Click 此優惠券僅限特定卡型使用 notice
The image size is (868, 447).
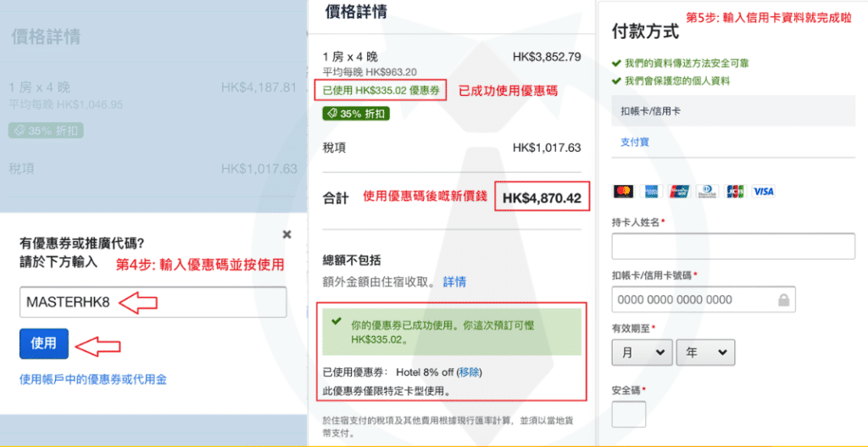click(x=387, y=390)
